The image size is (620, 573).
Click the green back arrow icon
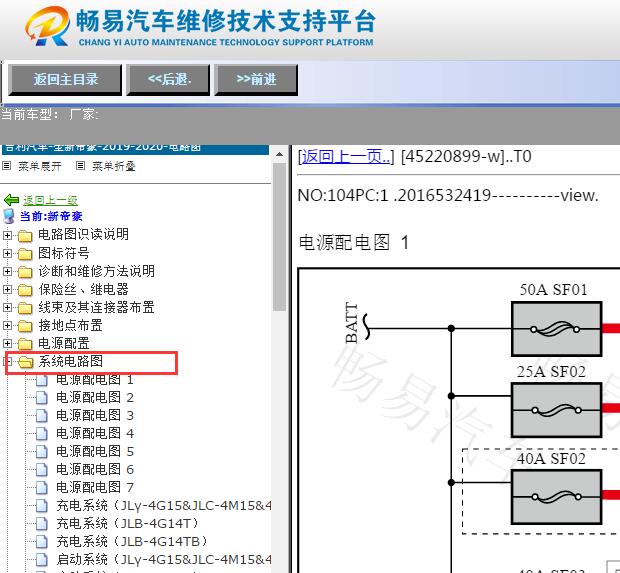tap(11, 200)
